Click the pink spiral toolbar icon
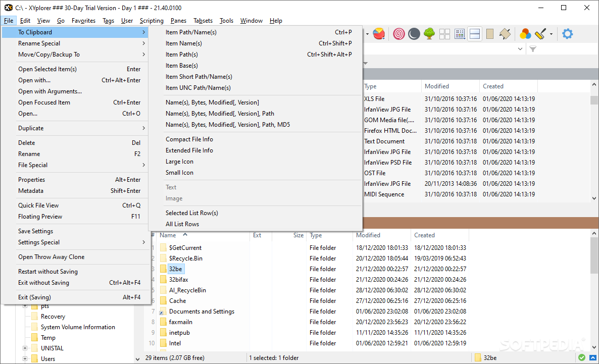The height and width of the screenshot is (364, 599). pyautogui.click(x=398, y=34)
